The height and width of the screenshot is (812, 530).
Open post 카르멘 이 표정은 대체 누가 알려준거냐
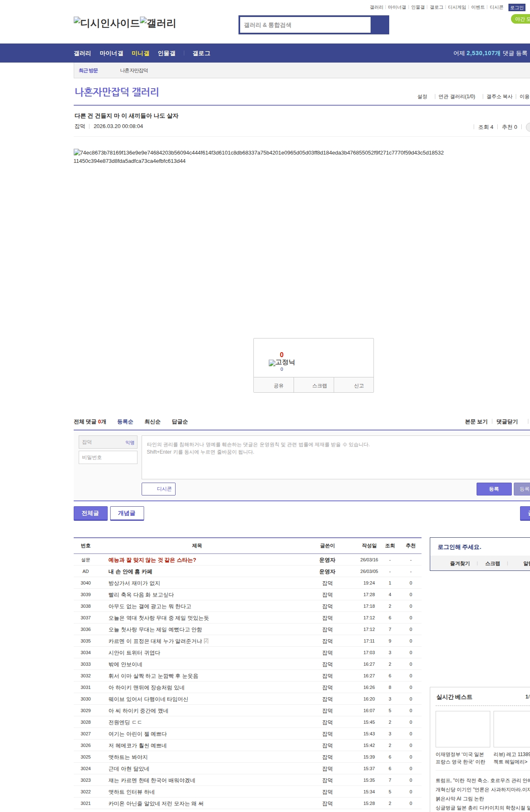point(155,641)
